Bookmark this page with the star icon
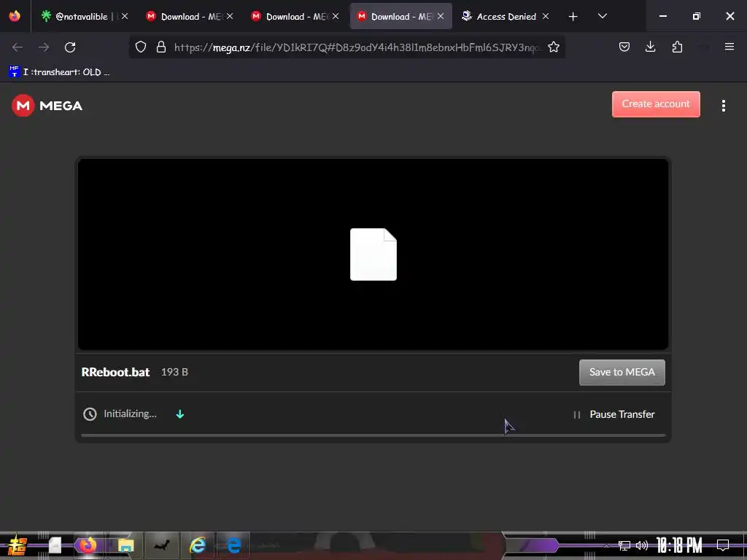The image size is (747, 560). pos(553,47)
